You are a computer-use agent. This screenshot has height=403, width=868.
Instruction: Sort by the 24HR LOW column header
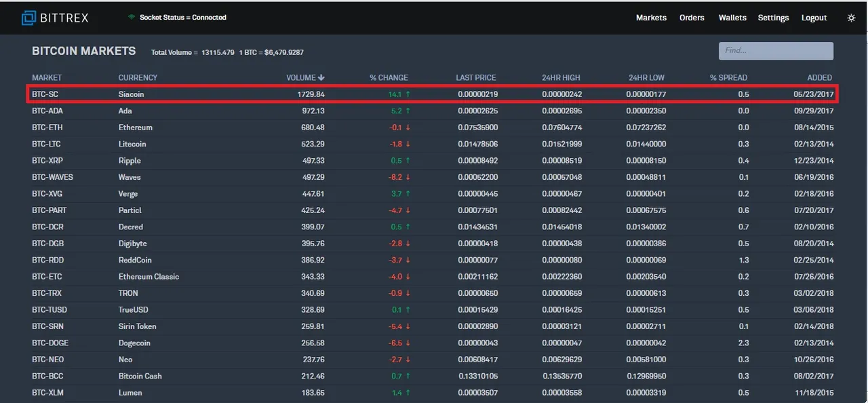[646, 77]
